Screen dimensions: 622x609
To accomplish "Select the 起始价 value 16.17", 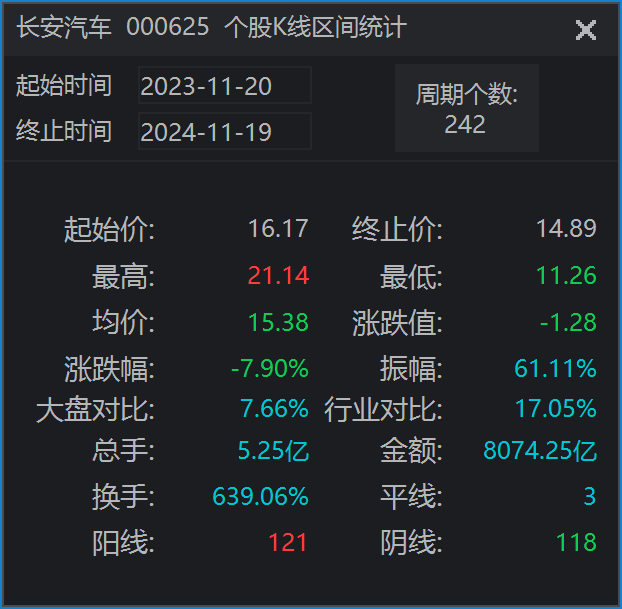I will (x=278, y=229).
